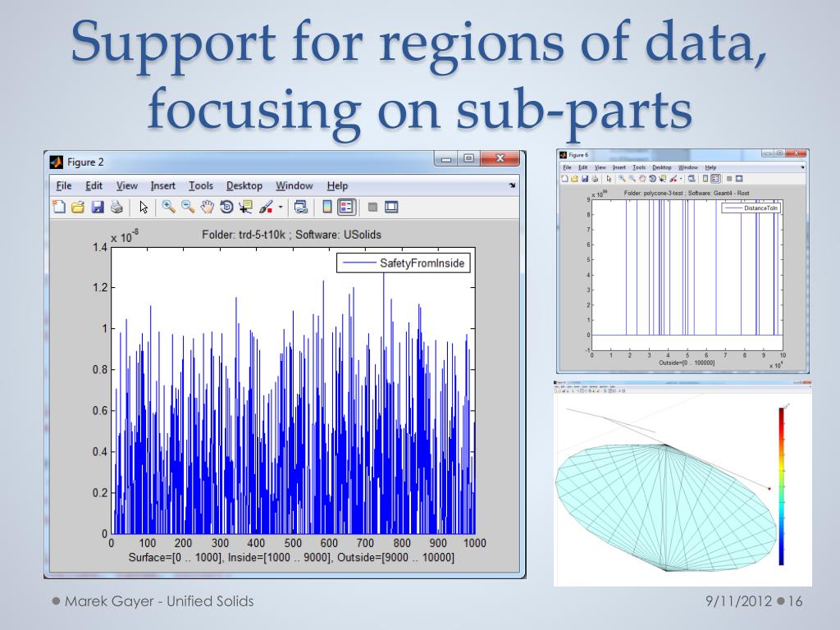
Task: Click 'Outside=[0 ... 100000]' axis label
Action: 687,363
